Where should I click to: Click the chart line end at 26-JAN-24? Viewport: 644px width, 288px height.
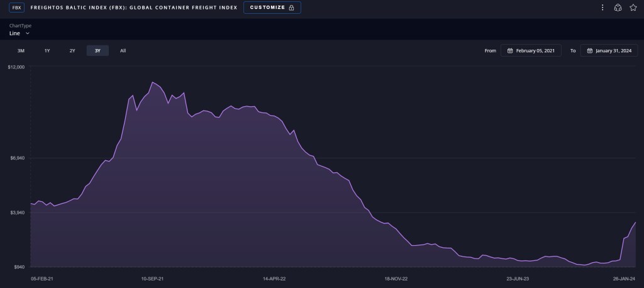tap(635, 223)
